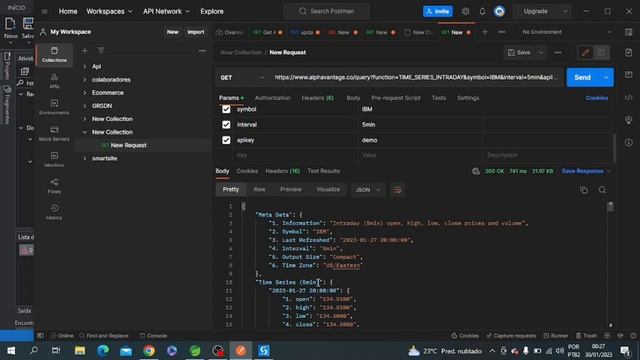
Task: Uncheck the apikey parameter
Action: (x=226, y=140)
